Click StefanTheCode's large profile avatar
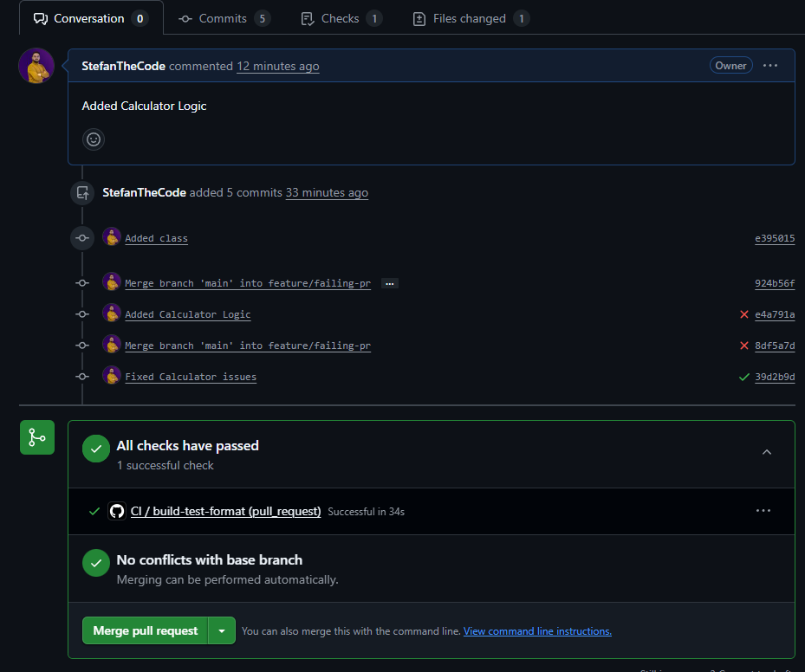 coord(36,67)
